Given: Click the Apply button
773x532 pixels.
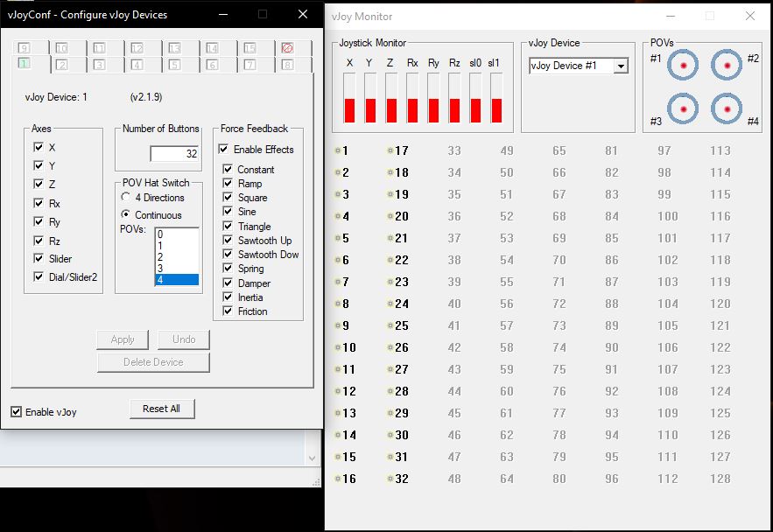Looking at the screenshot, I should pos(123,339).
